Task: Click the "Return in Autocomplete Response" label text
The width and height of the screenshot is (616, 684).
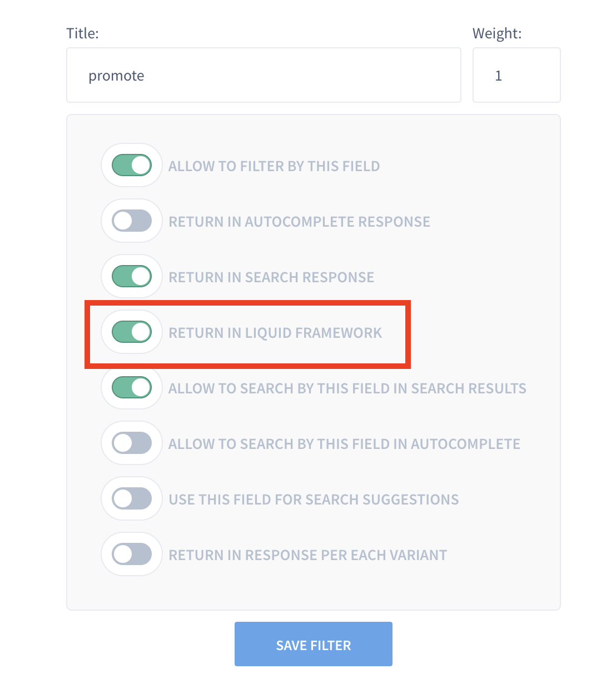Action: pyautogui.click(x=299, y=222)
